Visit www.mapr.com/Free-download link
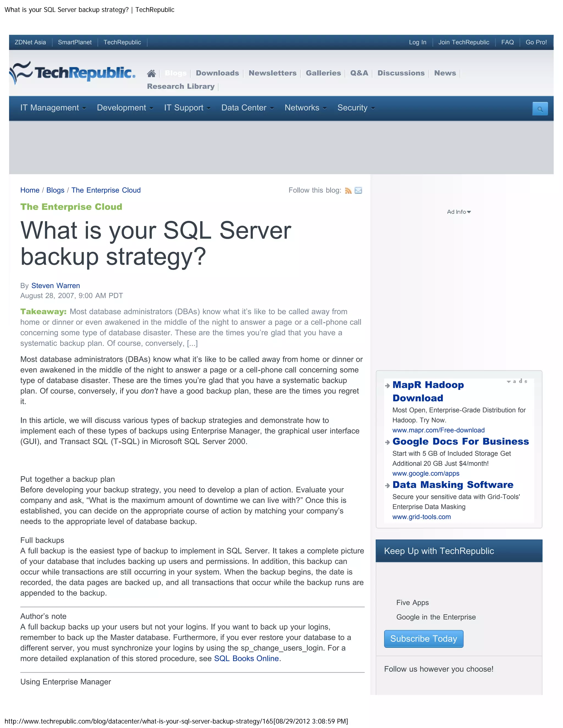The width and height of the screenshot is (563, 728). (438, 430)
